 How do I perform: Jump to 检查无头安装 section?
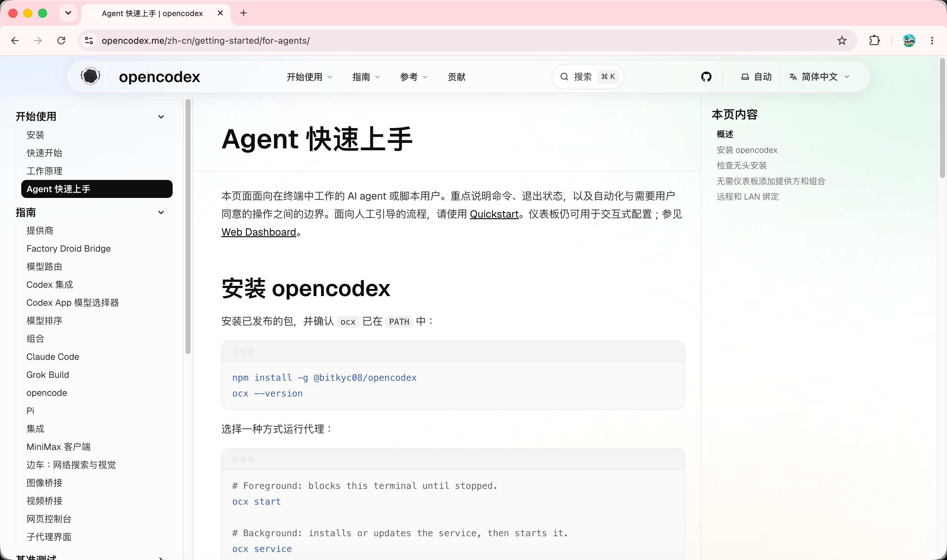coord(741,165)
